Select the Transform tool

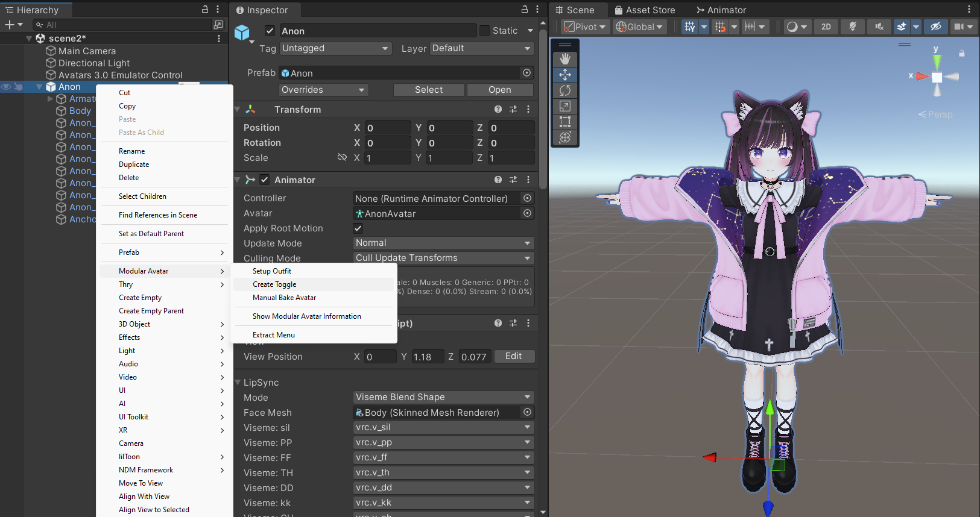coord(565,137)
